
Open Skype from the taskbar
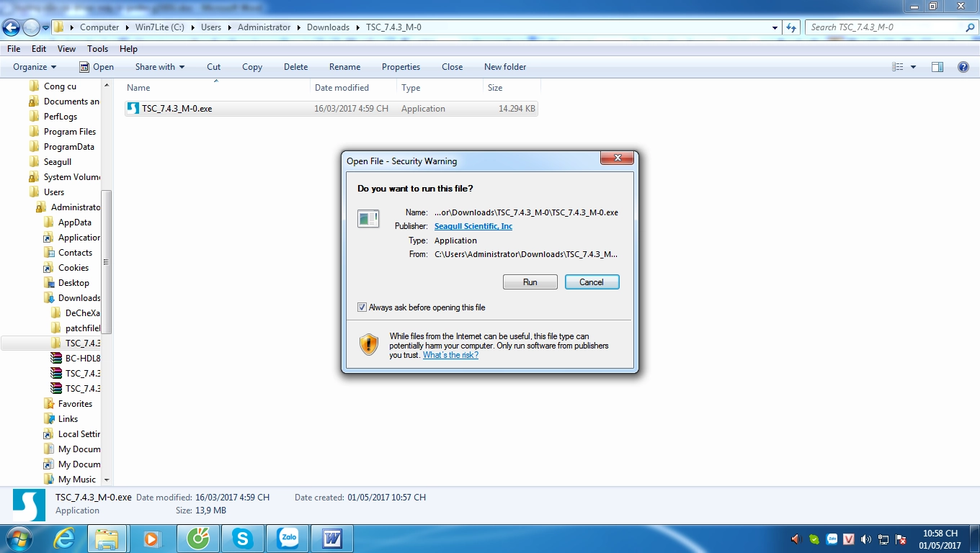(x=242, y=539)
